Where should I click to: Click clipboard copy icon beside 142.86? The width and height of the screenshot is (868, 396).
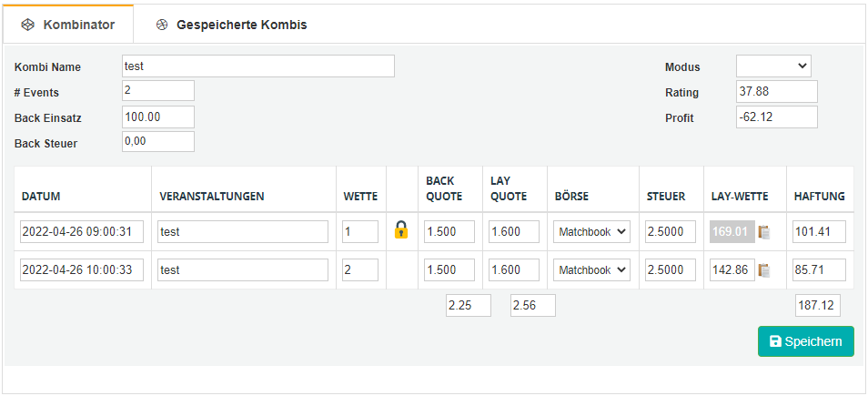(764, 270)
